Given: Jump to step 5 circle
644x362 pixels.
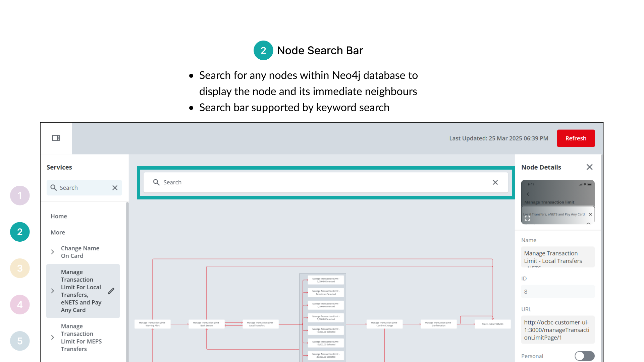Looking at the screenshot, I should click(x=20, y=341).
